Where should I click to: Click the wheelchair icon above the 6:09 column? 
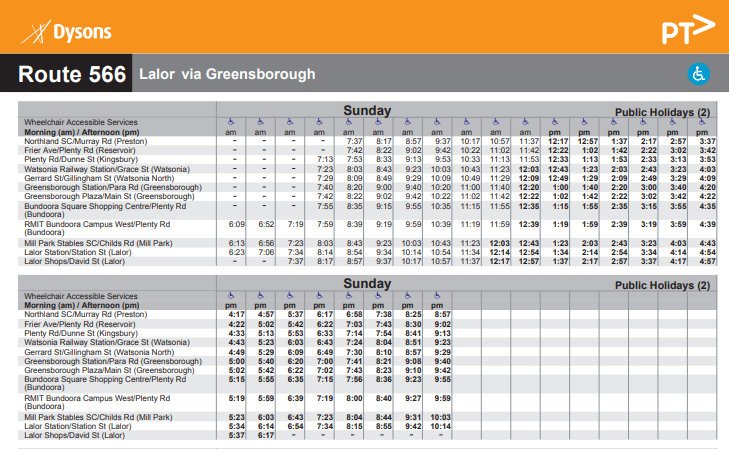[x=231, y=122]
